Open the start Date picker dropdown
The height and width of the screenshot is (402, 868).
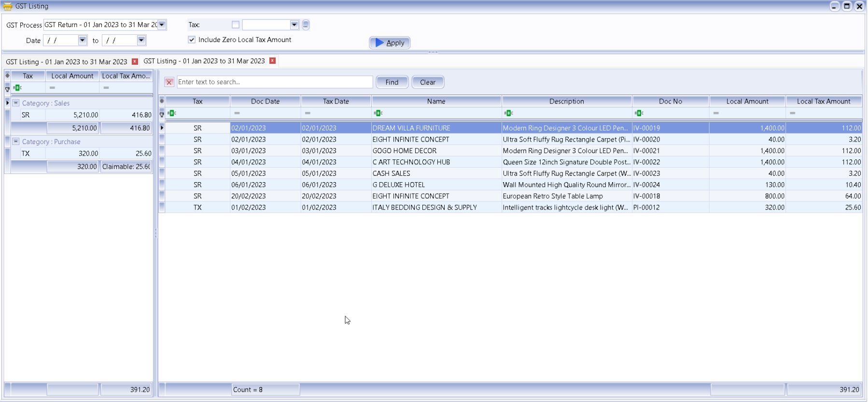pyautogui.click(x=83, y=40)
